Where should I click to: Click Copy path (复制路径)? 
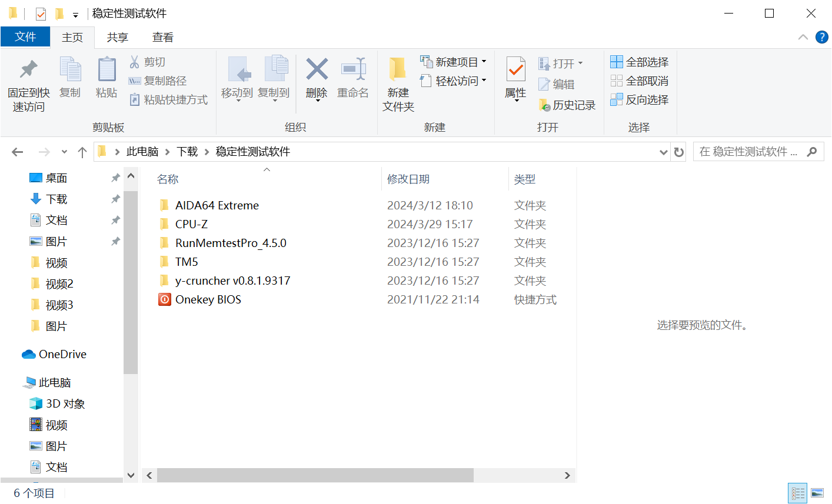157,81
